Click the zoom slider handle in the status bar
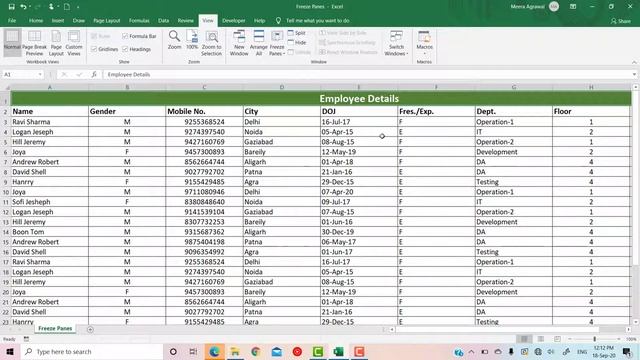This screenshot has height=360, width=640. 594,339
